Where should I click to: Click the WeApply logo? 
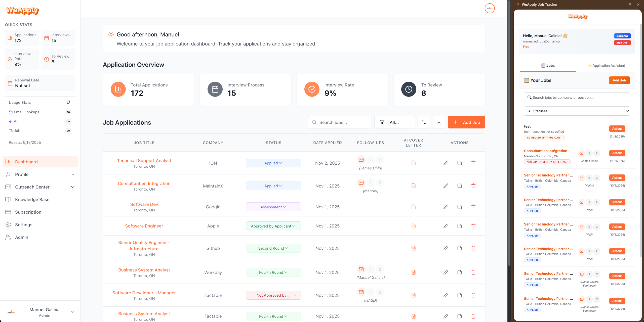pos(22,10)
